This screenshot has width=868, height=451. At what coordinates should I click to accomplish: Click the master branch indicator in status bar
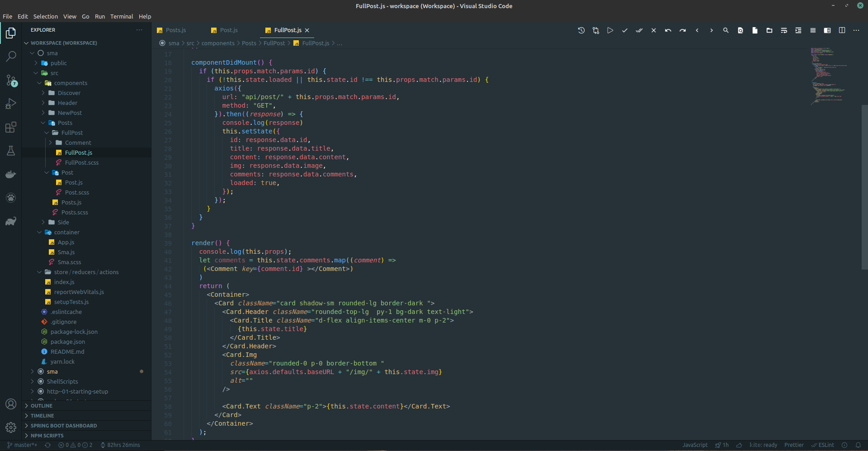click(x=22, y=445)
